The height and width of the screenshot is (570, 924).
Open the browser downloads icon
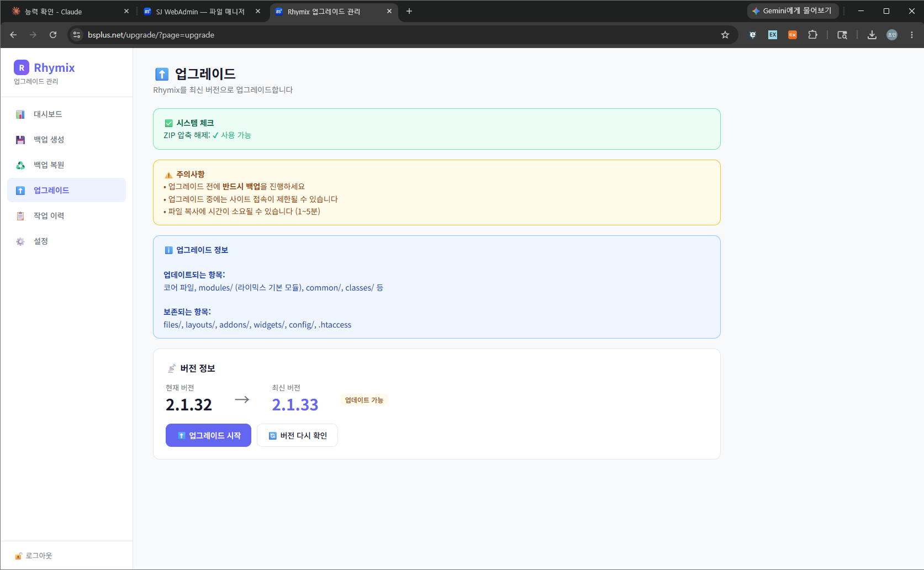coord(872,35)
